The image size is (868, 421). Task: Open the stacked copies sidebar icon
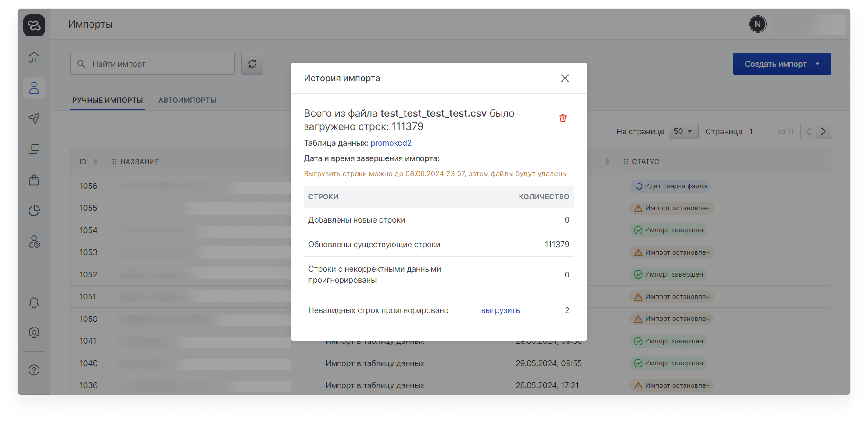34,149
